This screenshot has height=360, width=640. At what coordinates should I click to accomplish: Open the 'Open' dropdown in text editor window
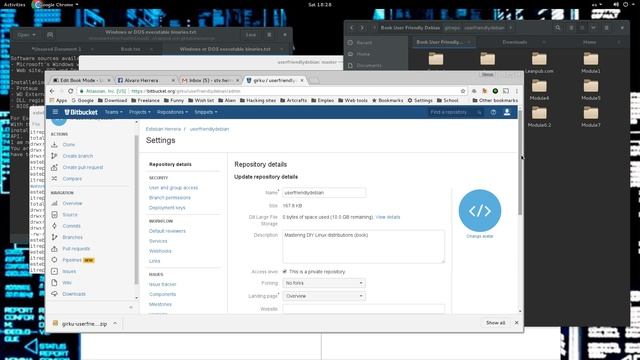[27, 35]
